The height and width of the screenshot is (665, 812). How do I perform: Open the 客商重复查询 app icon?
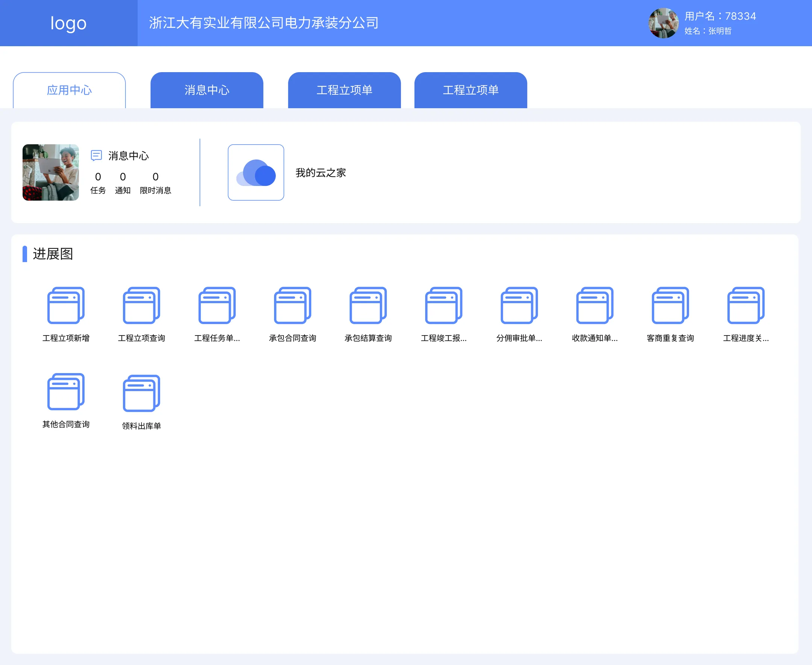click(x=670, y=305)
